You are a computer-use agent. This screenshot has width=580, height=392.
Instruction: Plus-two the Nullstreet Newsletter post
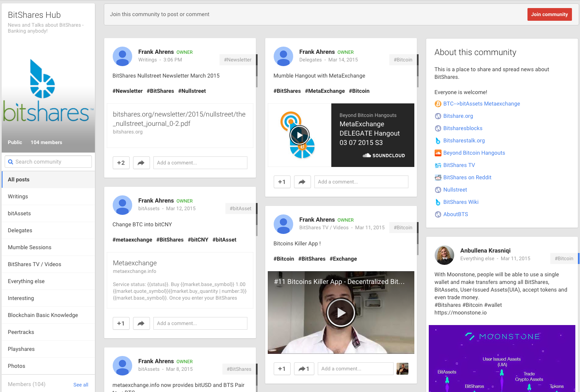tap(121, 163)
